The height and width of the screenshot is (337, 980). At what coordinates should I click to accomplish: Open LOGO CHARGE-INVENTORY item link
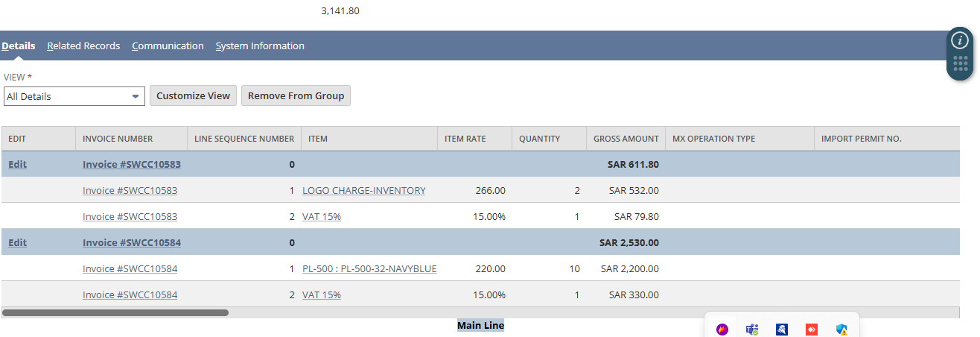tap(363, 190)
